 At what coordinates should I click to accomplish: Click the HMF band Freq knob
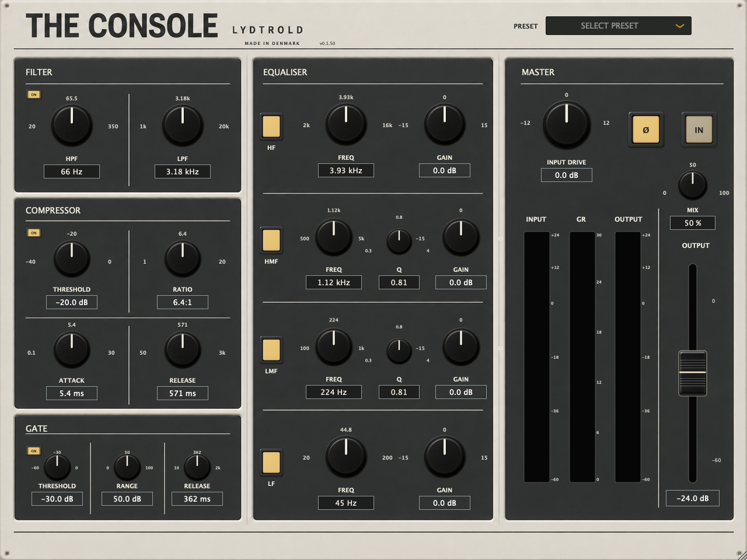(x=334, y=237)
